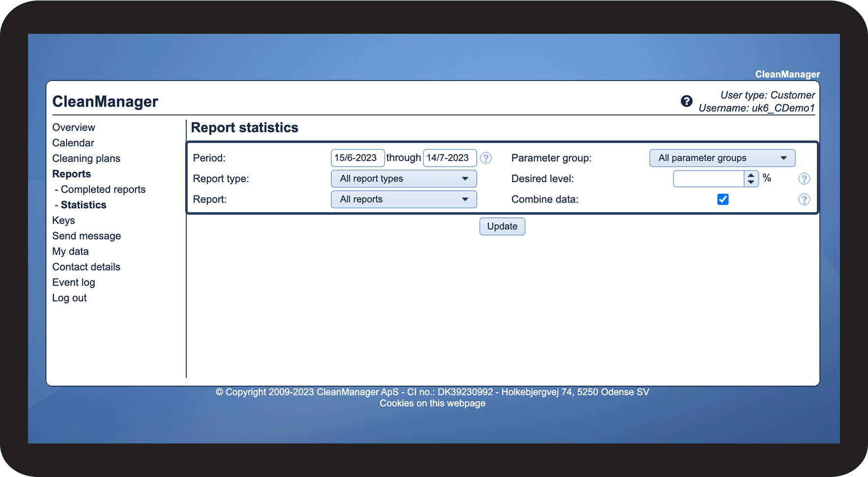
Task: Go to the Overview page
Action: click(x=74, y=128)
